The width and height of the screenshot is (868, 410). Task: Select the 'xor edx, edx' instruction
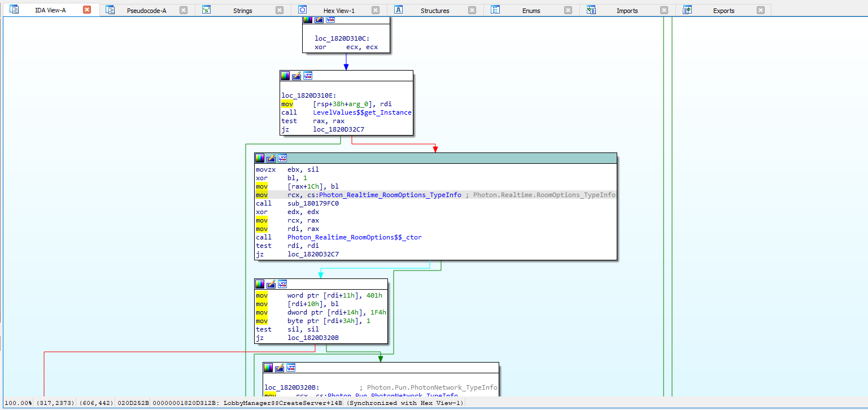point(287,212)
